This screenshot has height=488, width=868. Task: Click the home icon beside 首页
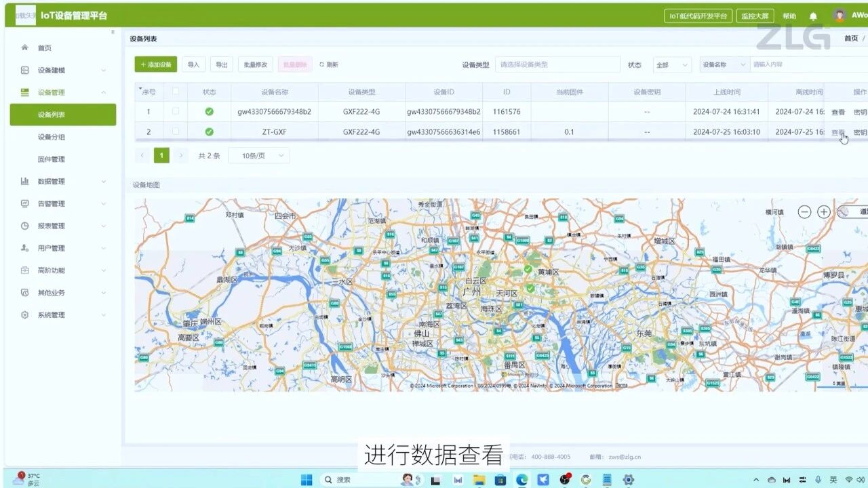point(25,47)
